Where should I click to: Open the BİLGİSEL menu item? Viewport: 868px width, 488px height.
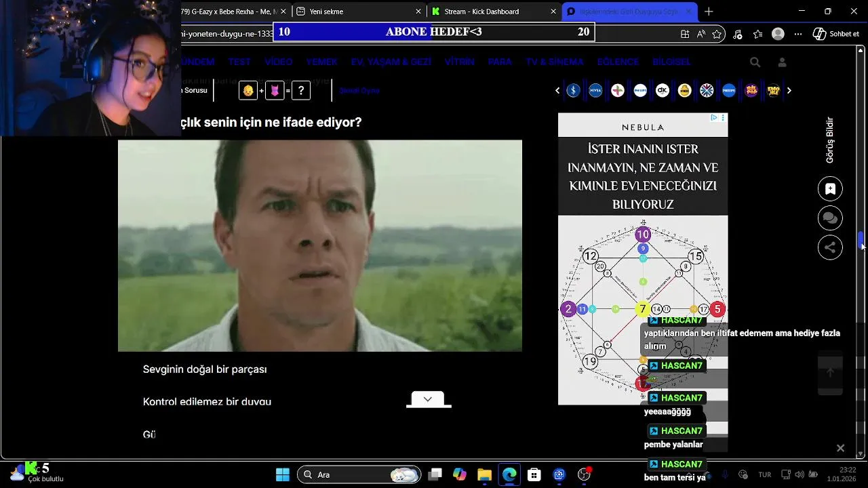pos(671,62)
